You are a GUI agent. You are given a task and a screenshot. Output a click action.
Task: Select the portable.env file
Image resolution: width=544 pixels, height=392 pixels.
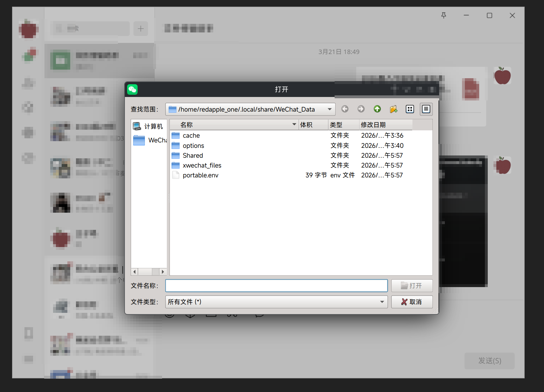[200, 175]
